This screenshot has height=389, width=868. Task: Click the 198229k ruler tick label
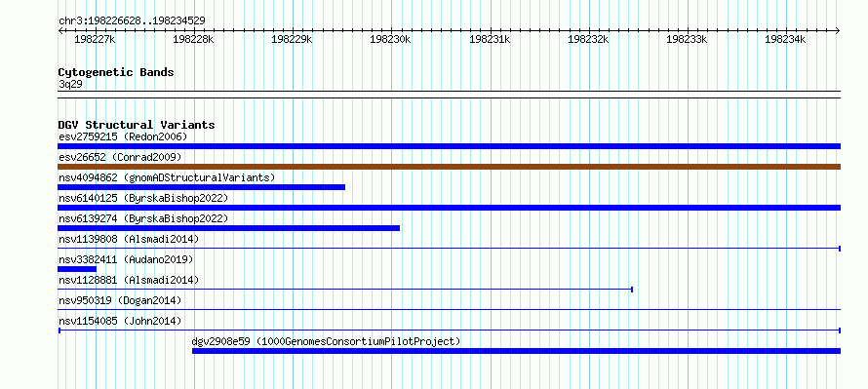(x=292, y=39)
